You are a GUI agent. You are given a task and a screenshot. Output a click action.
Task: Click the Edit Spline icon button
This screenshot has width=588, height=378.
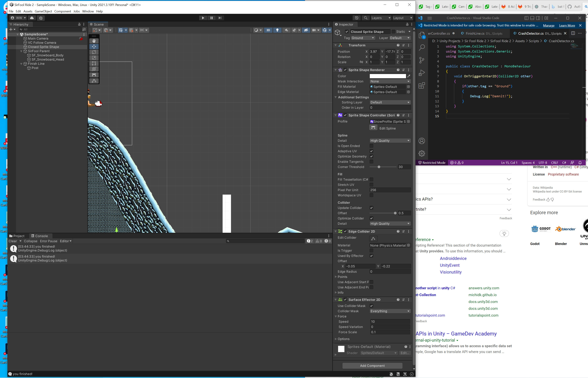pos(373,128)
